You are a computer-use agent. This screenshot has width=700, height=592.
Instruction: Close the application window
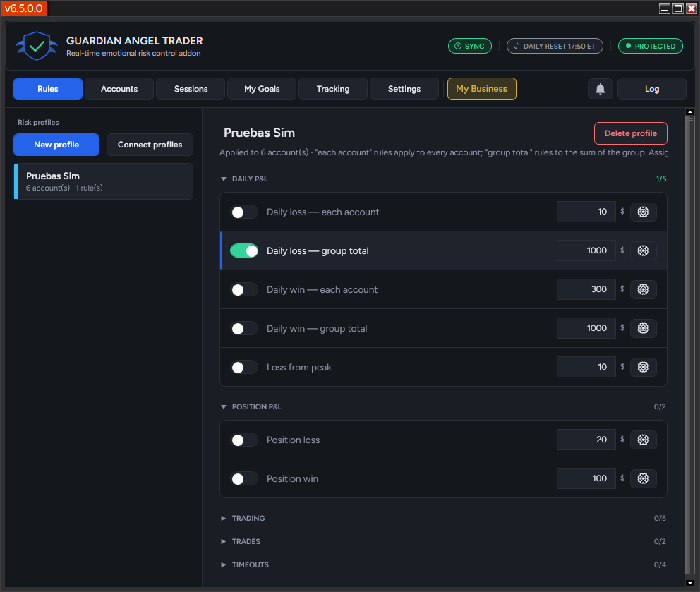click(x=692, y=8)
